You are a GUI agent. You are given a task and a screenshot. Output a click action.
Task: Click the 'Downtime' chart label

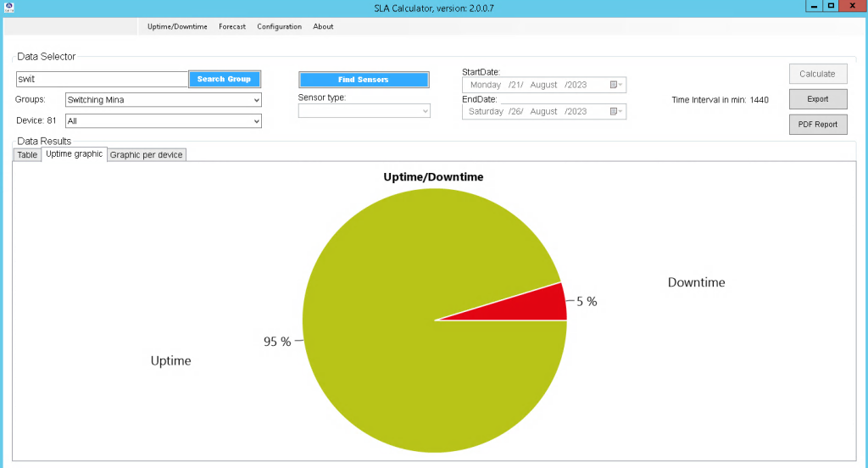click(697, 282)
